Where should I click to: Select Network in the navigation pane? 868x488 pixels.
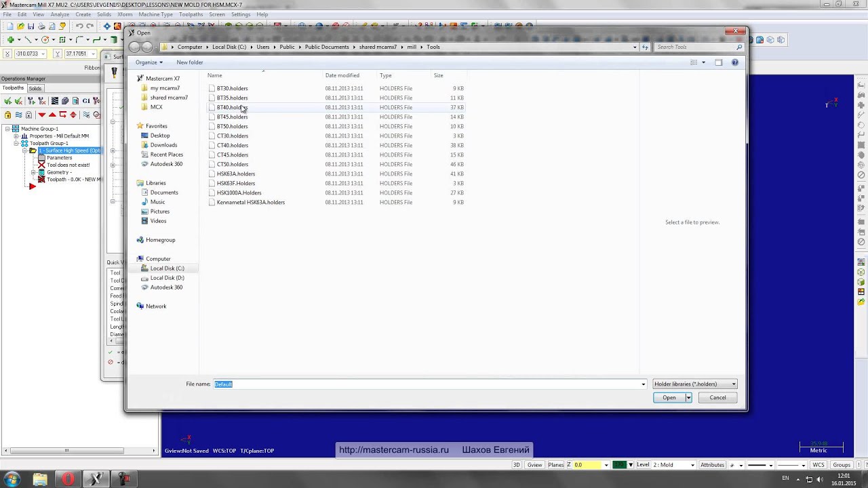156,306
